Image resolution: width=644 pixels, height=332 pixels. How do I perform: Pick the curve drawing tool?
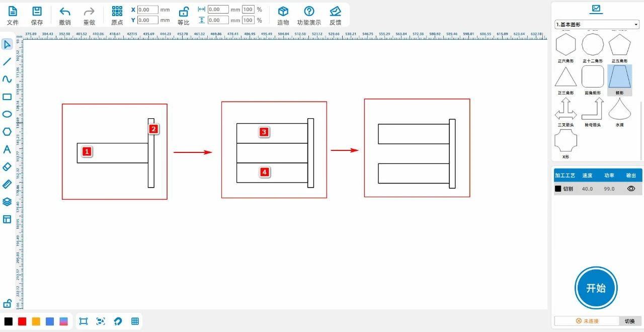click(7, 79)
